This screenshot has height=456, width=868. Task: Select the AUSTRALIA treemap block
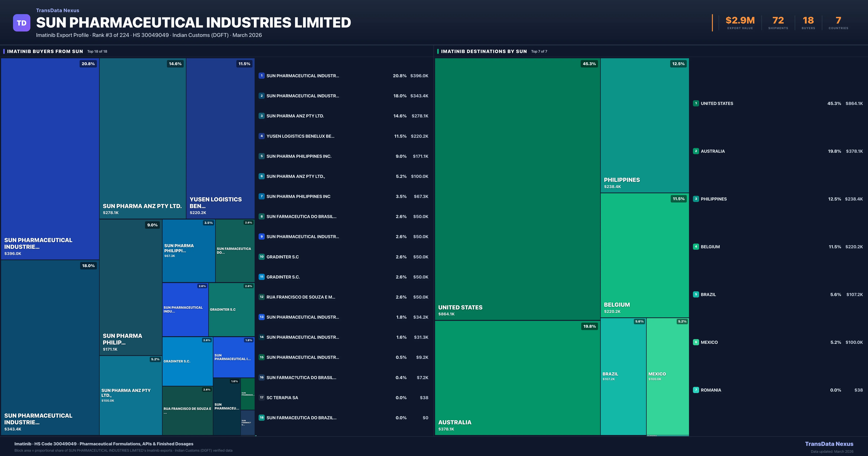(517, 378)
